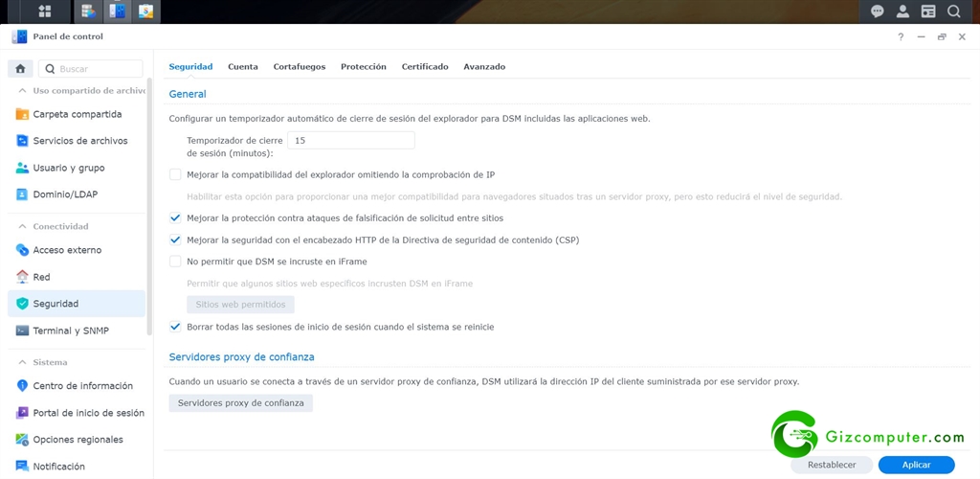Switch to the Certificado tab
This screenshot has height=479, width=980.
[x=425, y=66]
